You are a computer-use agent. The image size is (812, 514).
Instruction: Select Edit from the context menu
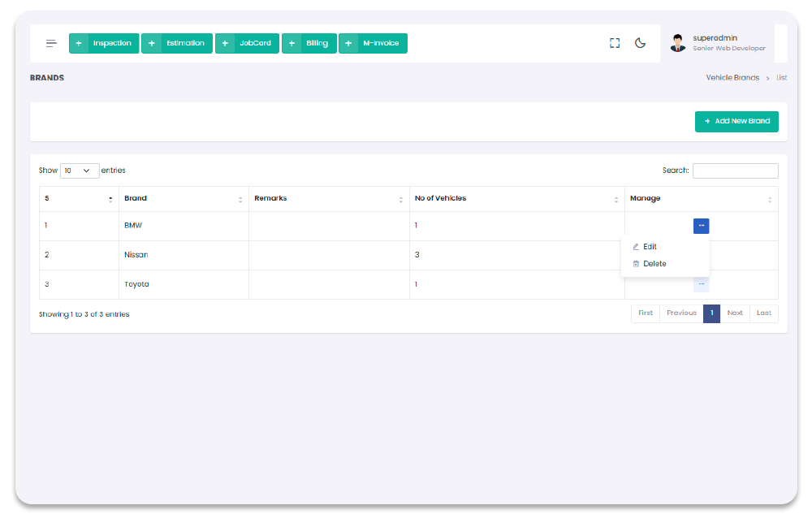tap(650, 247)
